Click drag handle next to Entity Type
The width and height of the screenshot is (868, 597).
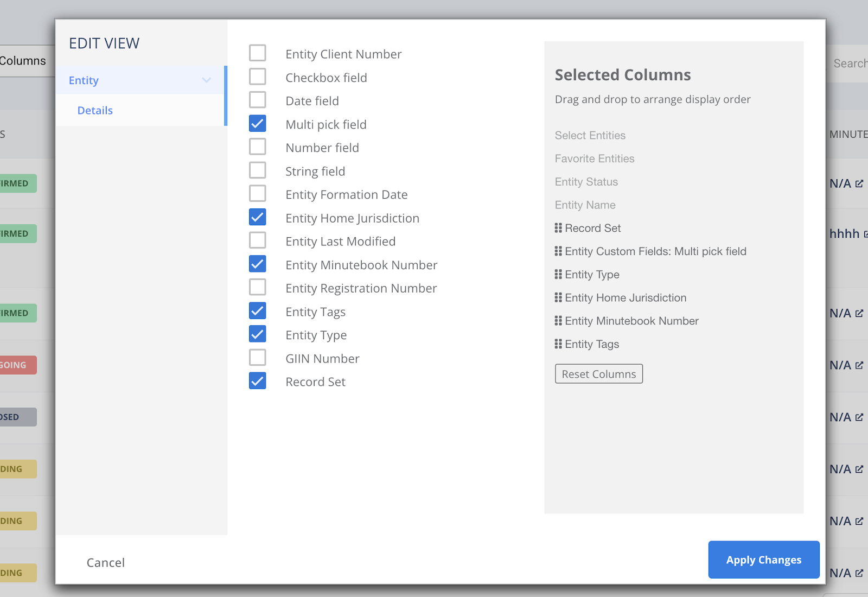[558, 275]
